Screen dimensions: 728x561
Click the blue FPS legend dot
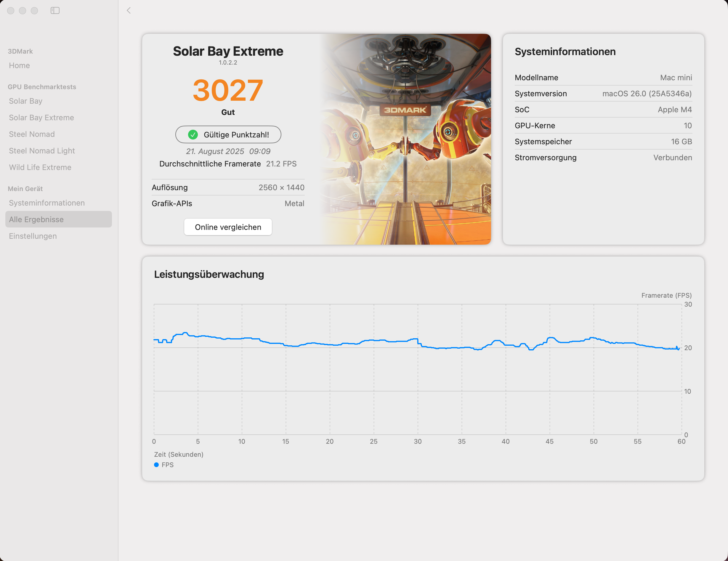pyautogui.click(x=156, y=465)
